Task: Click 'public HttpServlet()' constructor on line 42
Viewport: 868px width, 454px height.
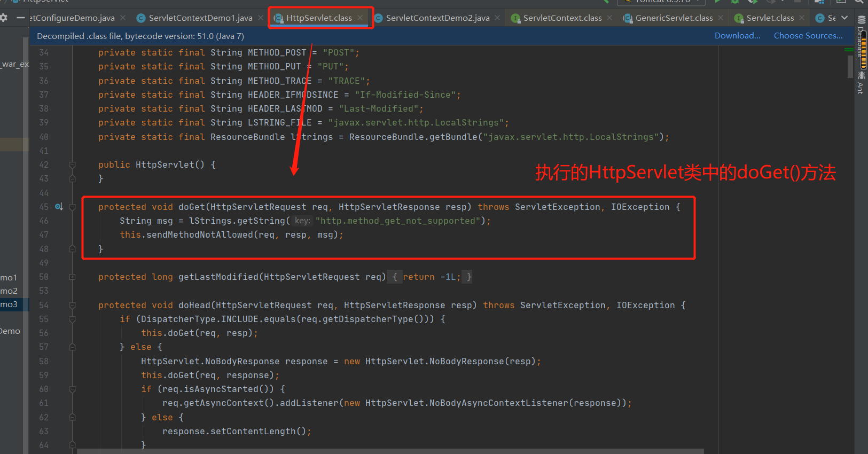Action: (152, 165)
